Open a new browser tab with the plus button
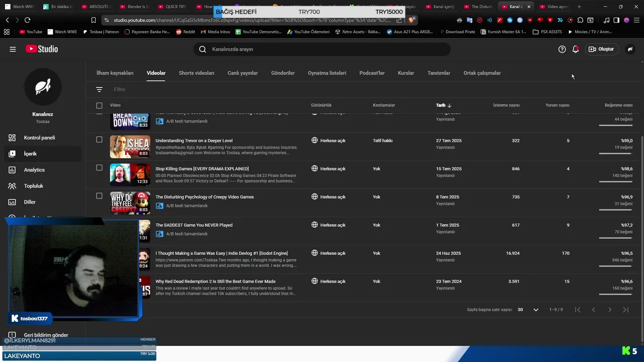 tap(579, 7)
